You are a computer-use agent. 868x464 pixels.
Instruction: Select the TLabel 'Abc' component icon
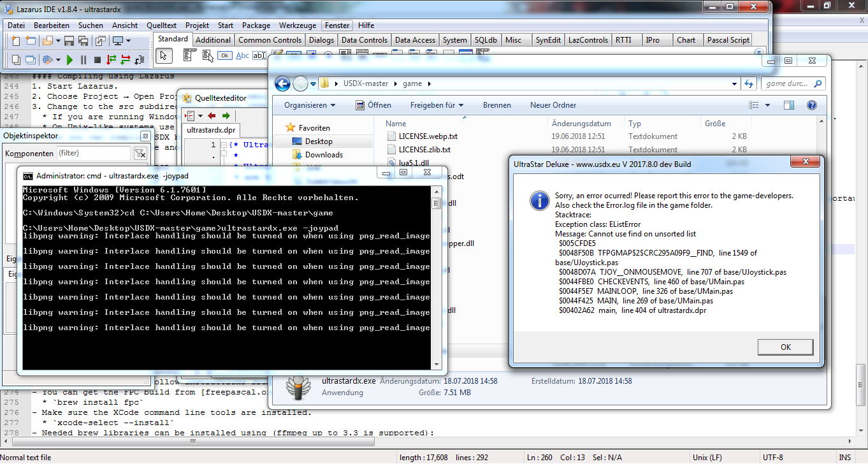pyautogui.click(x=243, y=55)
